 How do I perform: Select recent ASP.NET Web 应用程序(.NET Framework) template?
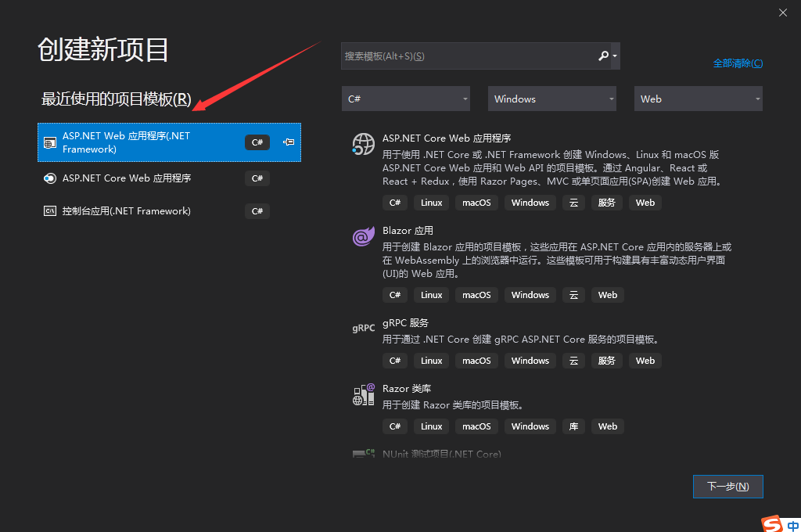pyautogui.click(x=169, y=142)
